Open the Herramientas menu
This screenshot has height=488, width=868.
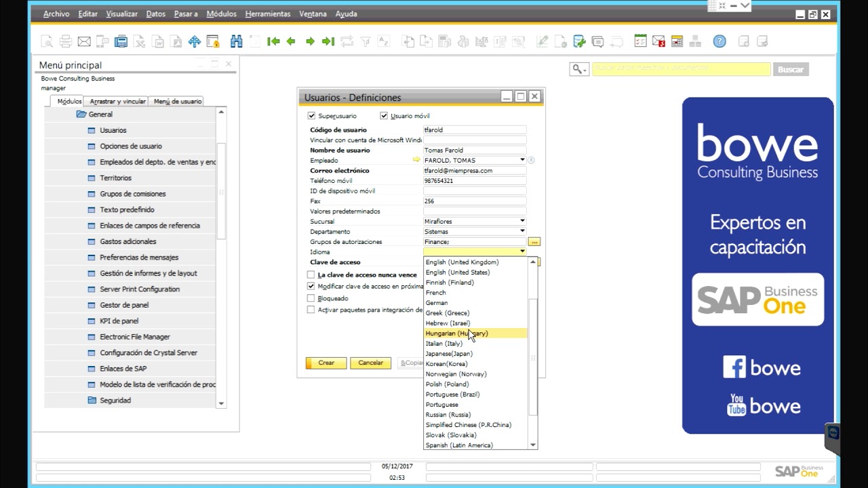click(x=268, y=14)
